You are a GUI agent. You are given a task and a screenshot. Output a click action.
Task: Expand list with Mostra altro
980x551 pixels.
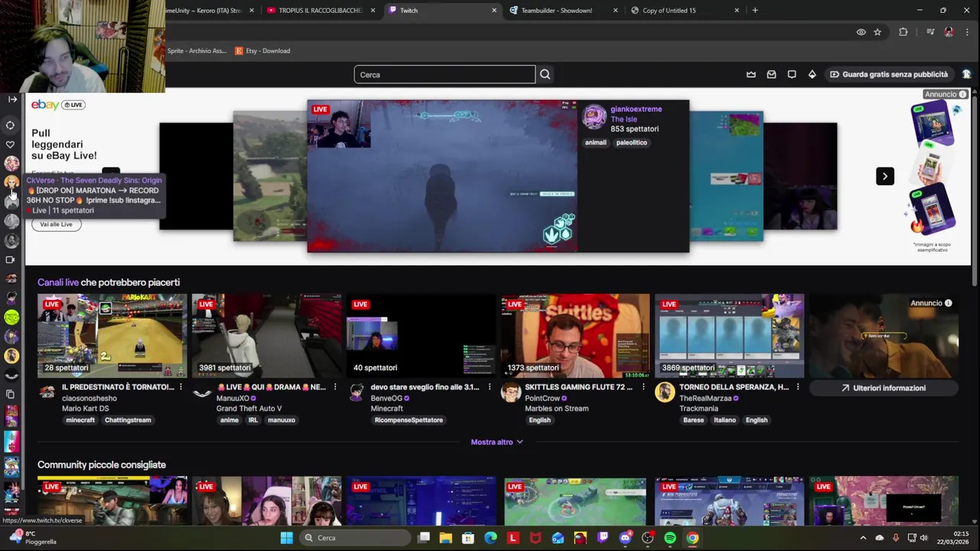497,442
